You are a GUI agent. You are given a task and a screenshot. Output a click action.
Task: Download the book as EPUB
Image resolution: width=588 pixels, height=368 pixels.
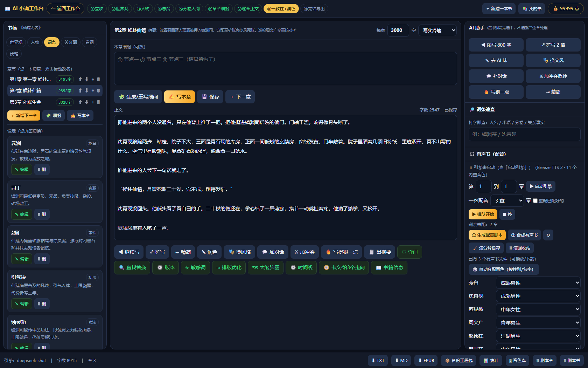426,360
